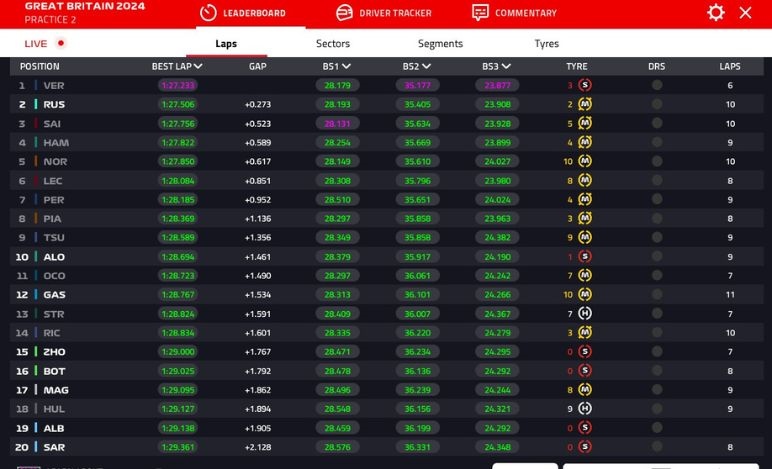Click Verstappen's soft tyre icon
This screenshot has width=772, height=469.
pyautogui.click(x=585, y=86)
